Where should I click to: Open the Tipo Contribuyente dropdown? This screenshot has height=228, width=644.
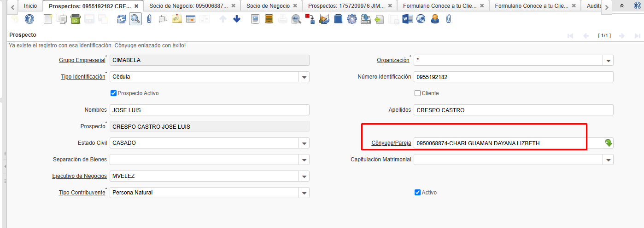[304, 193]
